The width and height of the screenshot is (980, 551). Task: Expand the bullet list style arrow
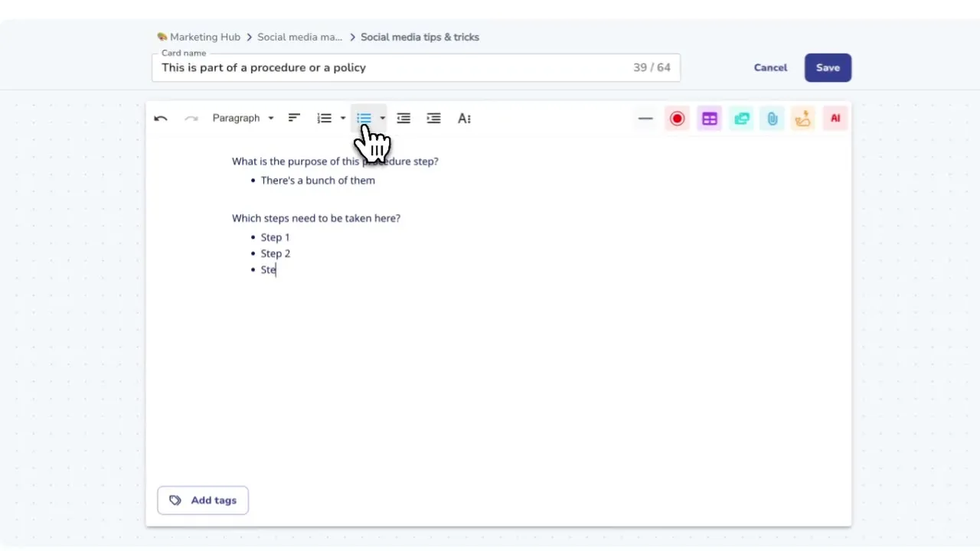(382, 119)
